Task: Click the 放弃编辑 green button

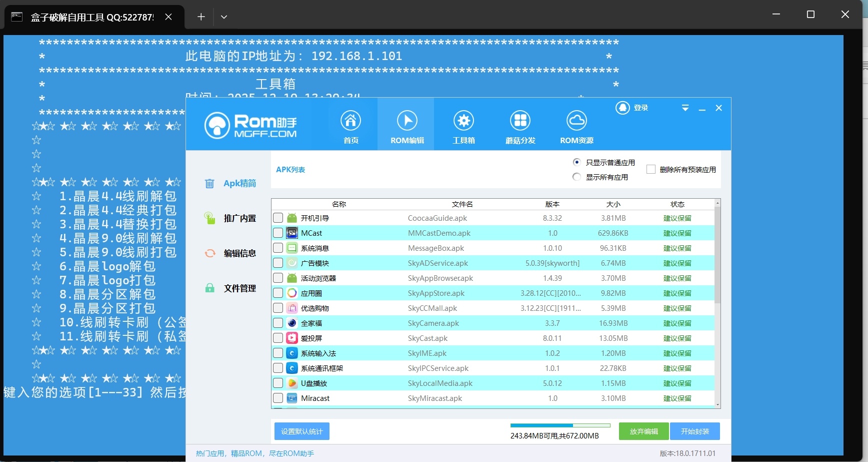Action: click(x=643, y=431)
